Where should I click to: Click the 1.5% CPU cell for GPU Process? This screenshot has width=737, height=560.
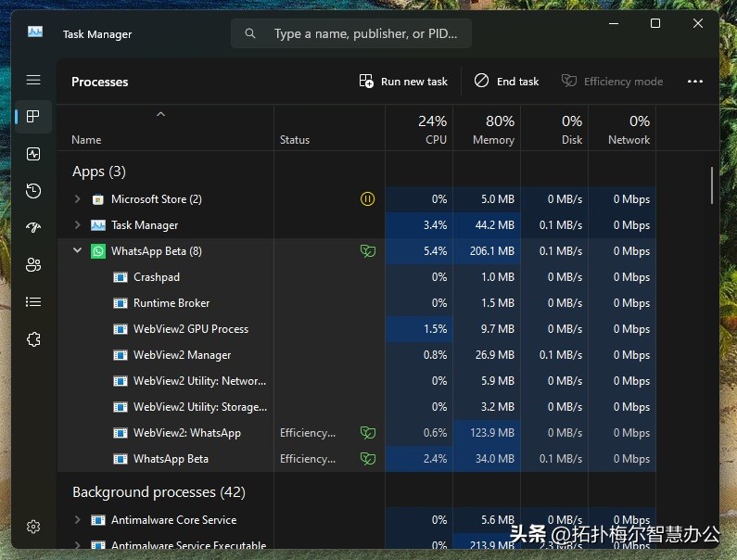coord(419,329)
